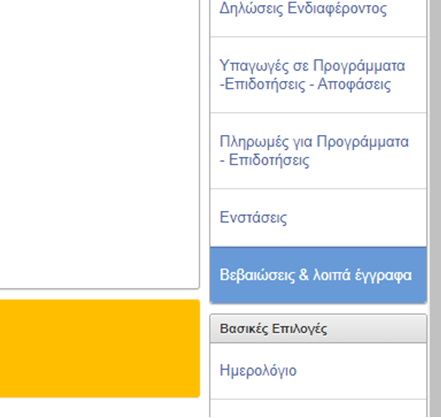This screenshot has height=418, width=441.
Task: Select Υπαγωγές σε Προγράμματα -Επιδοτήσεις - Αποφάσεις
Action: [318, 75]
